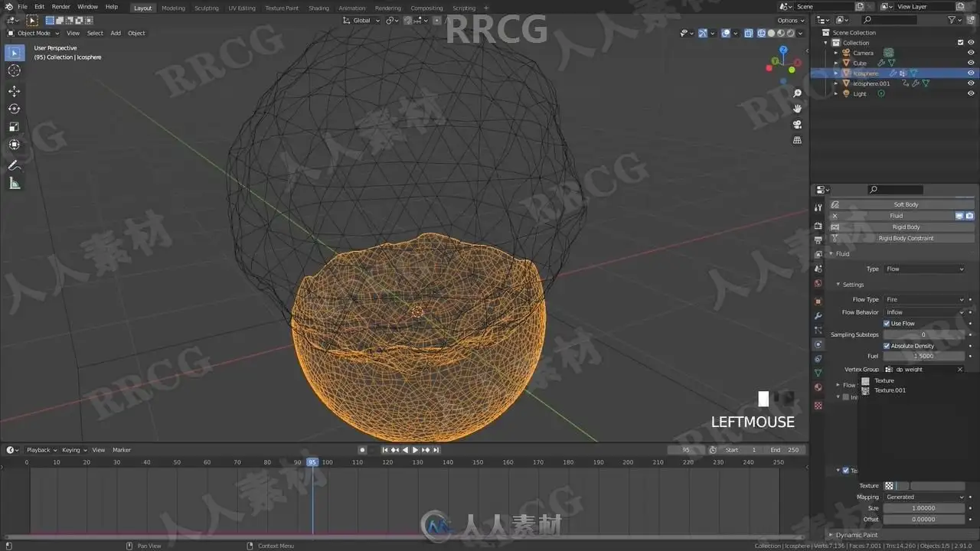This screenshot has width=980, height=551.
Task: Open the Render menu
Action: (x=60, y=7)
